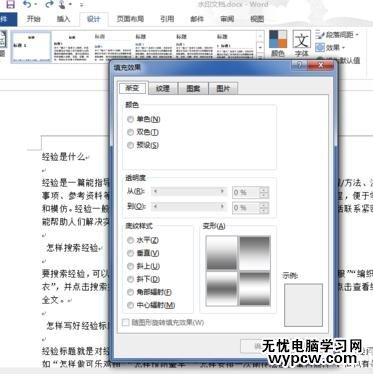Image resolution: width=373 pixels, height=374 pixels.
Task: Pick the top-left gradient variant
Action: [222, 253]
